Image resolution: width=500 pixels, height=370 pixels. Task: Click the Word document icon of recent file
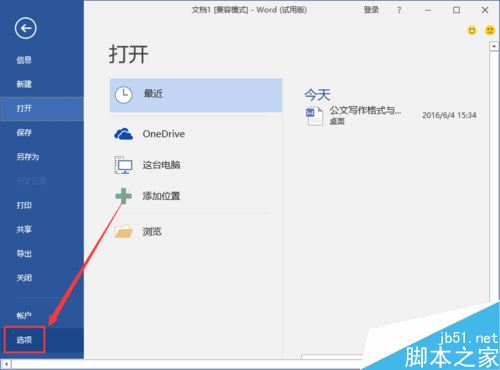coord(314,116)
